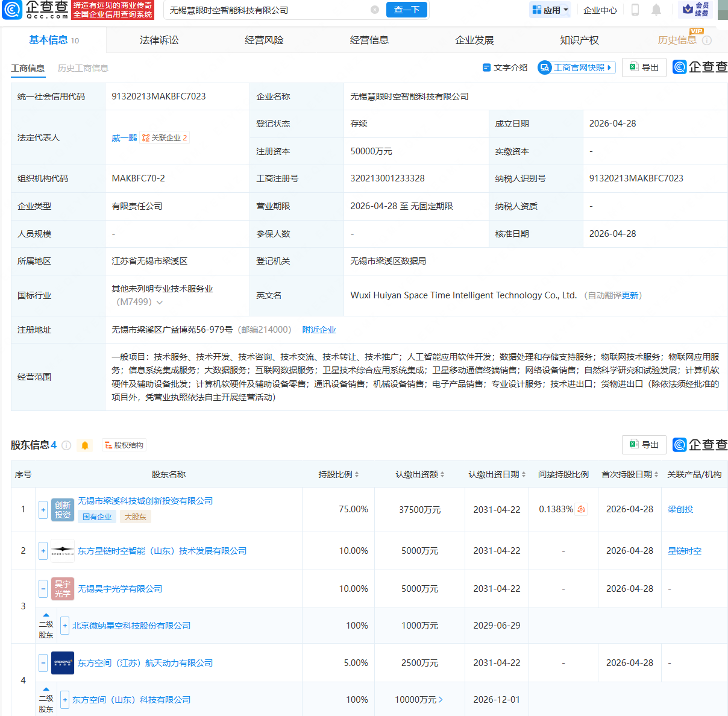The width and height of the screenshot is (728, 716).
Task: Click the 查一下 search button
Action: [407, 10]
